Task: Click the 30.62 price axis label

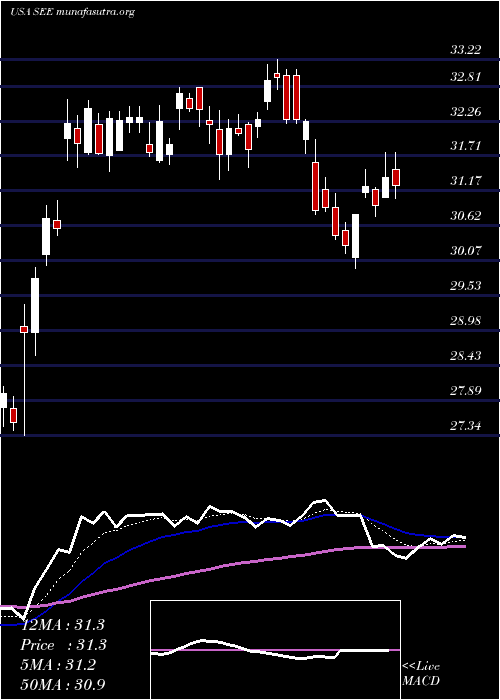Action: pos(466,216)
